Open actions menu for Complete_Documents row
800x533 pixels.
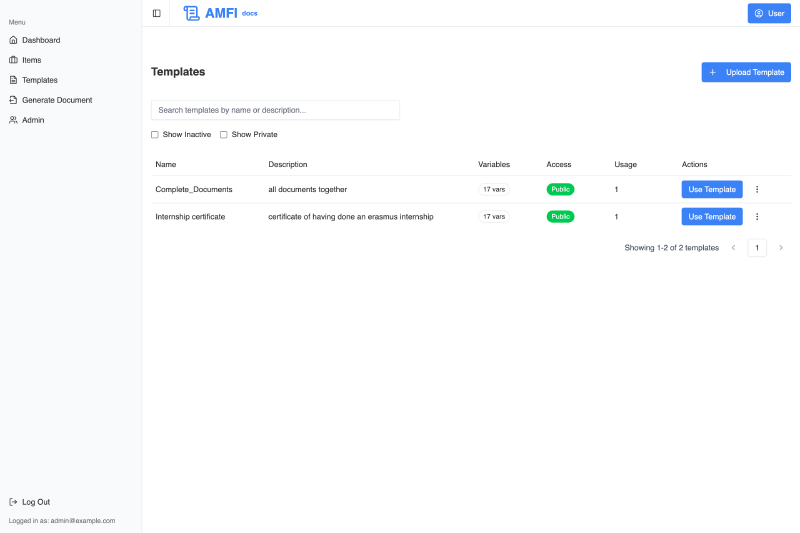[757, 189]
